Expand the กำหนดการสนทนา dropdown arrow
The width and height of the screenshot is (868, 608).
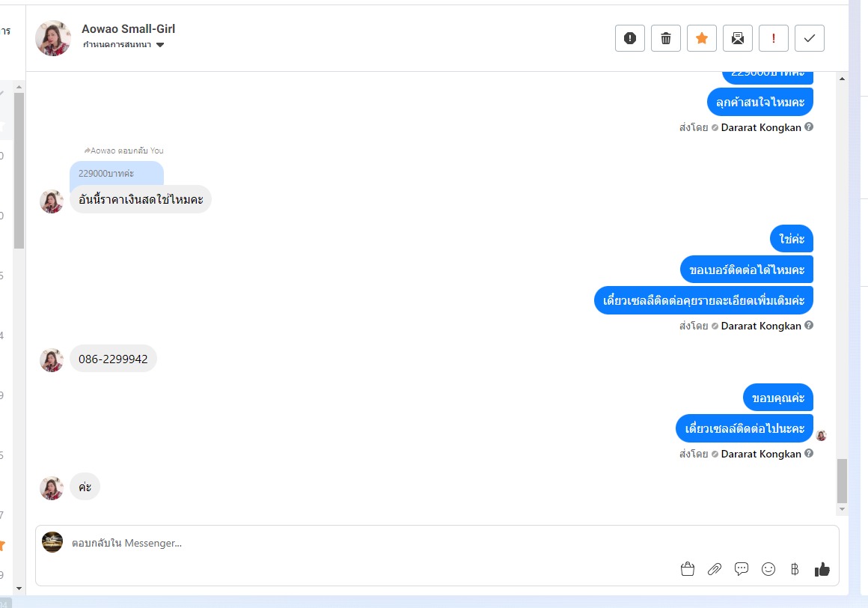[x=160, y=45]
